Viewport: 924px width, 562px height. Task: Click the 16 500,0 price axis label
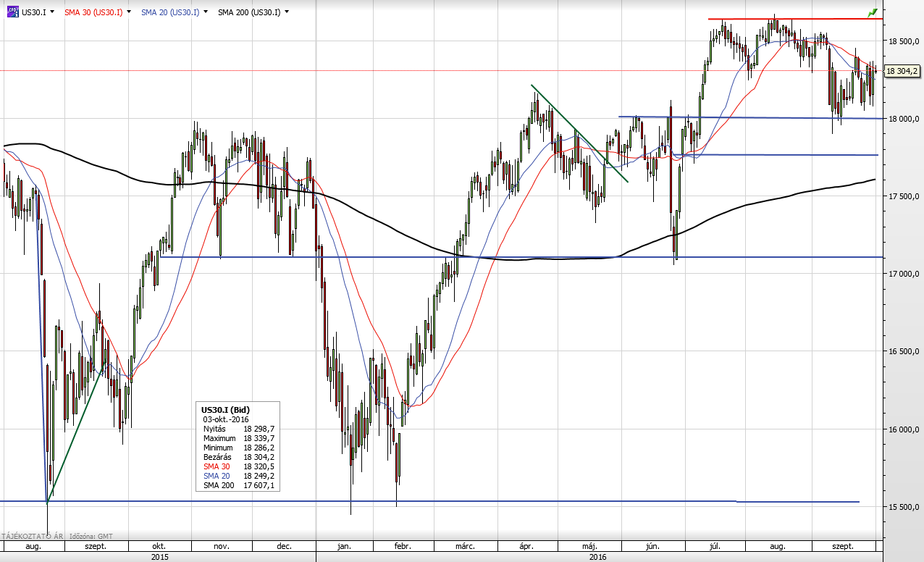point(904,351)
